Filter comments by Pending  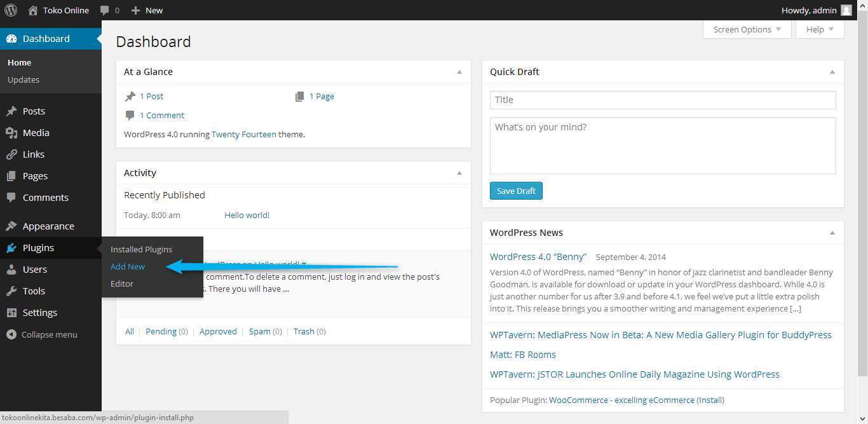pyautogui.click(x=161, y=331)
